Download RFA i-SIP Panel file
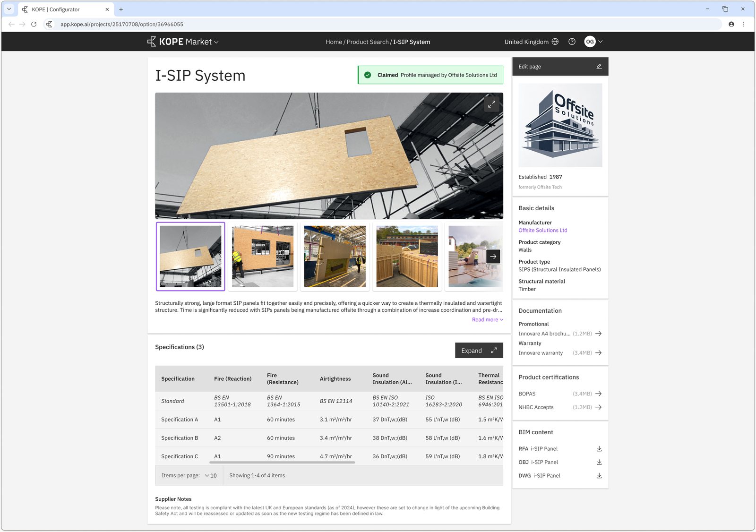The width and height of the screenshot is (756, 532). pyautogui.click(x=599, y=449)
